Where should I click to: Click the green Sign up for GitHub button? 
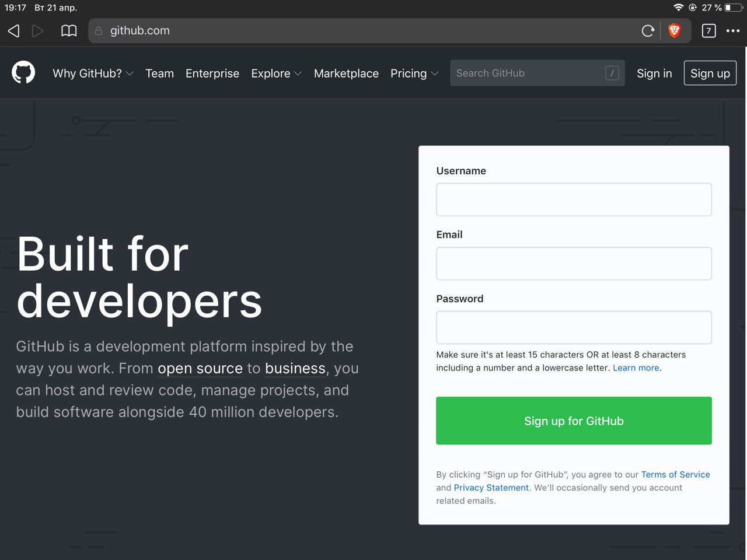[574, 421]
